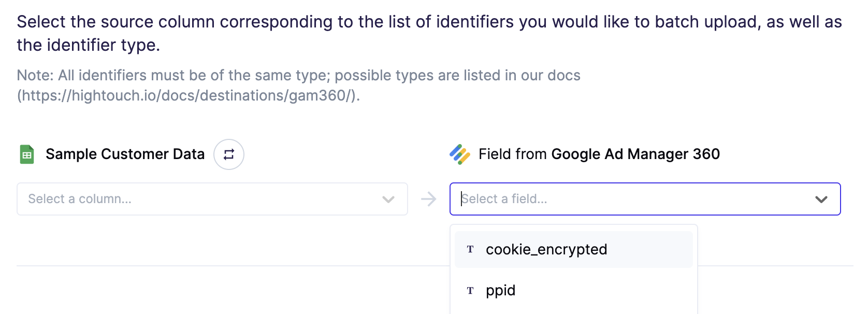Screen dimensions: 868x314
Task: Open the Select a column dropdown
Action: point(212,199)
